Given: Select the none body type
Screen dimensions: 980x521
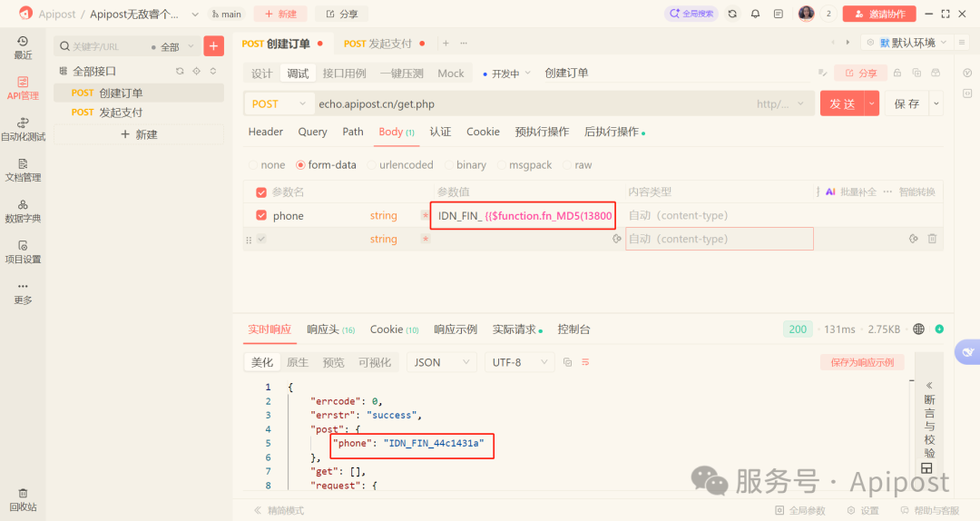Looking at the screenshot, I should pyautogui.click(x=267, y=165).
